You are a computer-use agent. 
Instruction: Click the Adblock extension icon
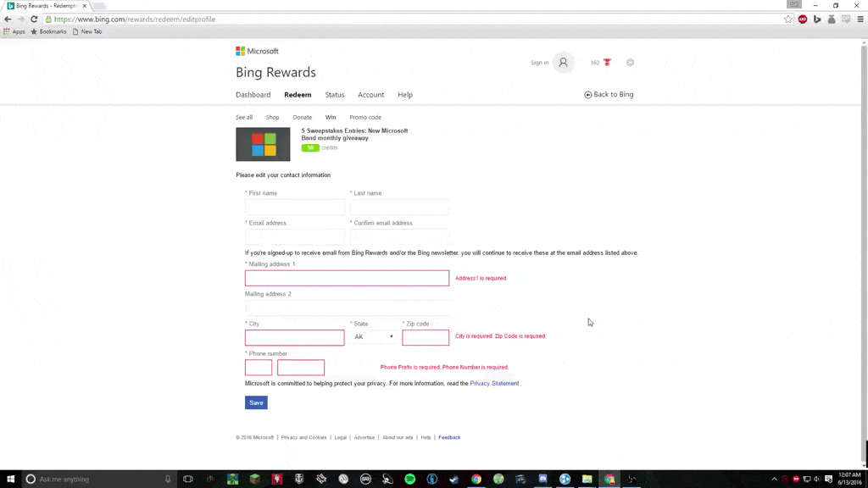click(803, 19)
